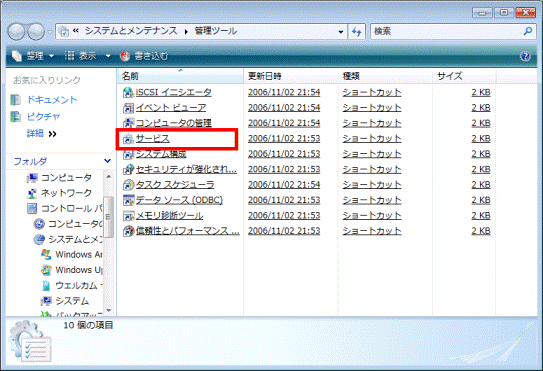
Task: Click システムとメンテナンス breadcrumb
Action: click(131, 31)
